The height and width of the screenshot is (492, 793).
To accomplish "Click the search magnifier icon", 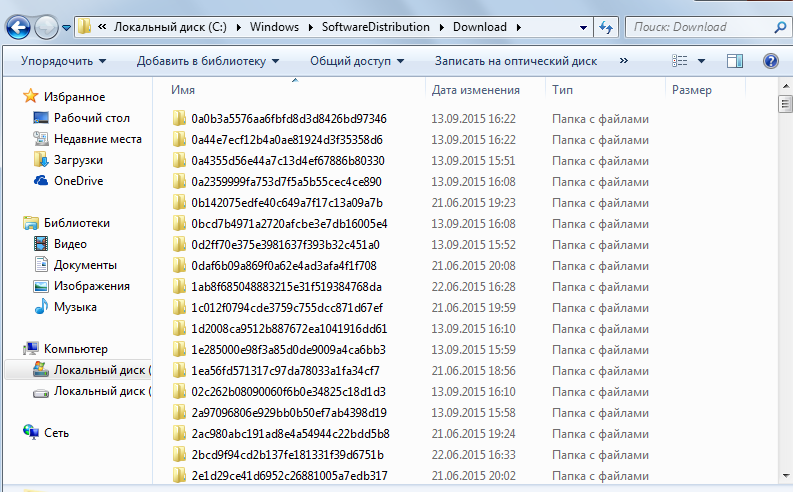I will click(780, 27).
